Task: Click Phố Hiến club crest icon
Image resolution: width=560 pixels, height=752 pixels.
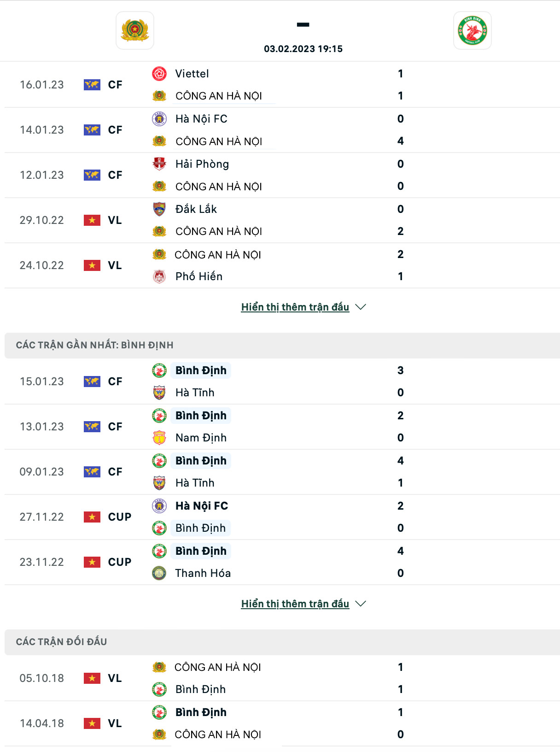Action: (159, 276)
